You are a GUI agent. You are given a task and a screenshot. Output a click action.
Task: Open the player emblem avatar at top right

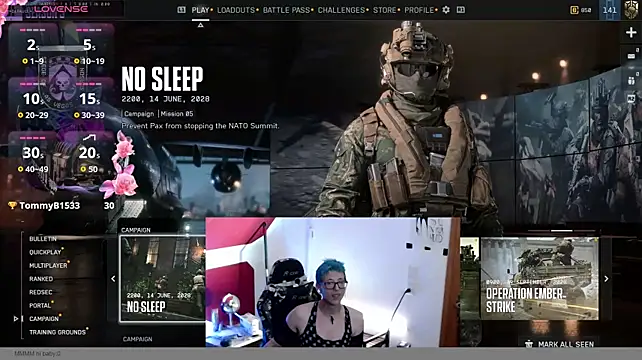(631, 10)
